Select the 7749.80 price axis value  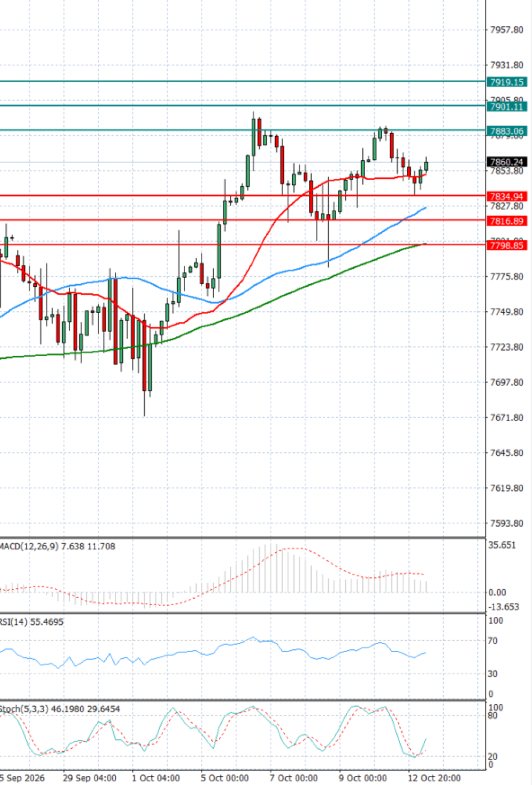pos(506,312)
